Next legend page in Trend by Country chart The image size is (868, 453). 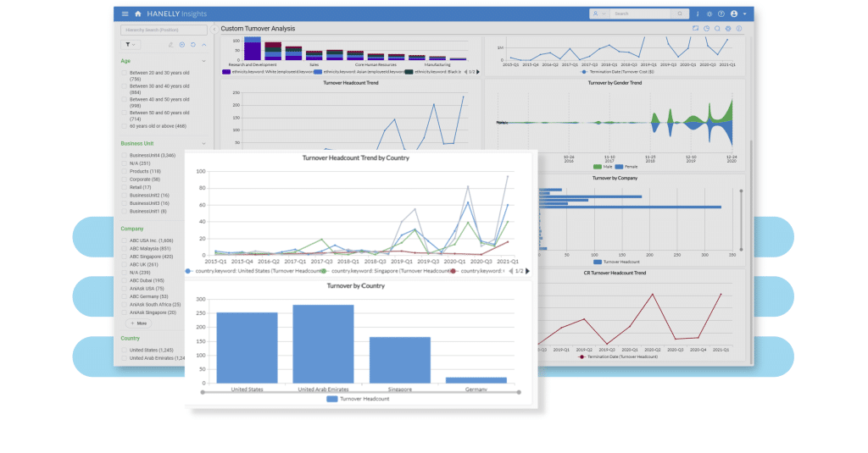click(527, 271)
